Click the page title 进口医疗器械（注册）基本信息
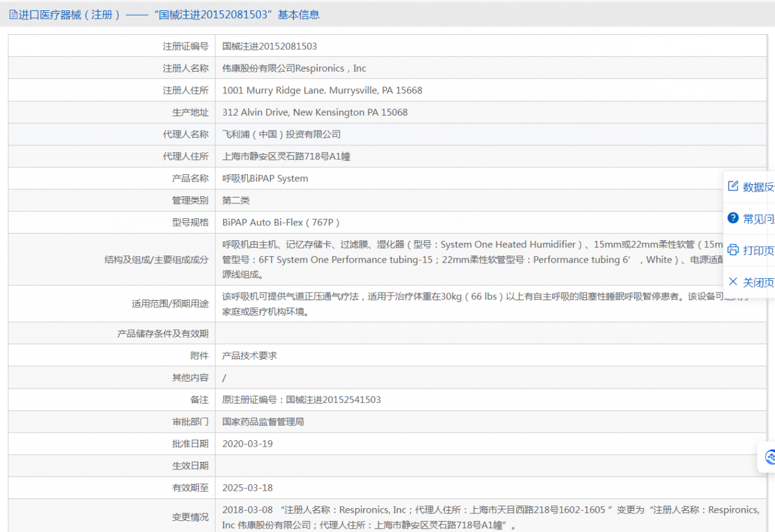This screenshot has width=775, height=532. click(x=170, y=14)
